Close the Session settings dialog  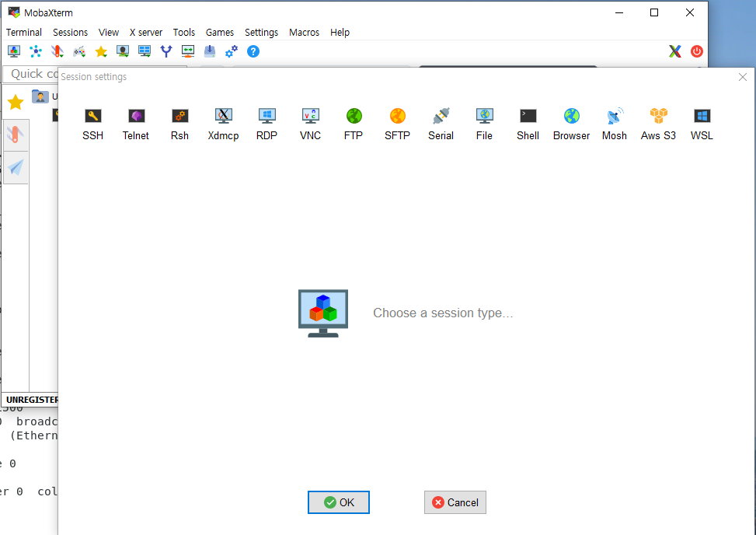point(743,77)
